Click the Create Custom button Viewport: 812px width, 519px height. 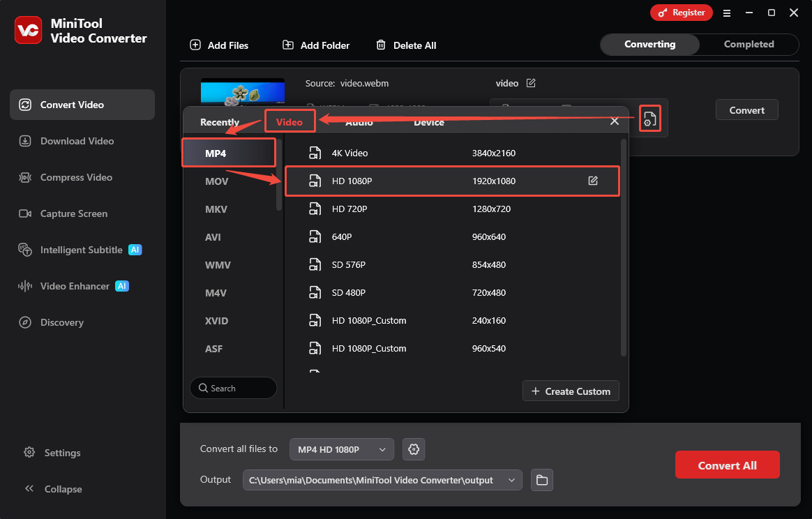571,391
